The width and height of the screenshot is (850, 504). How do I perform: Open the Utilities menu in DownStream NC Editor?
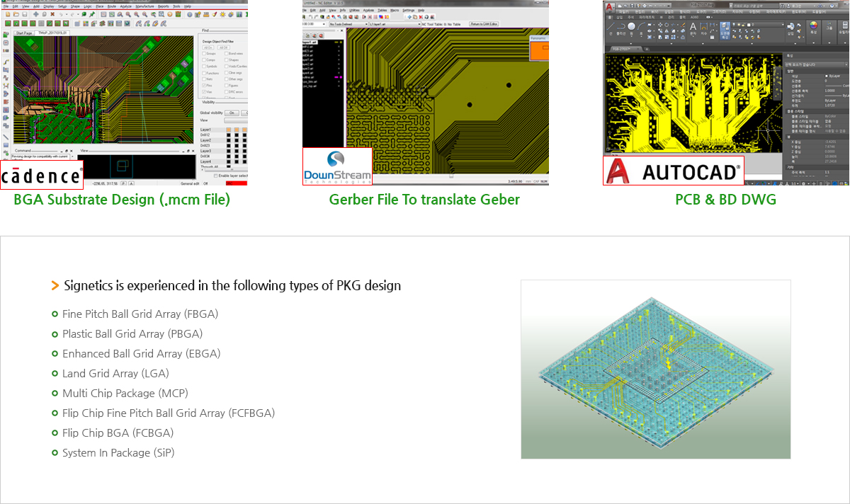[354, 11]
